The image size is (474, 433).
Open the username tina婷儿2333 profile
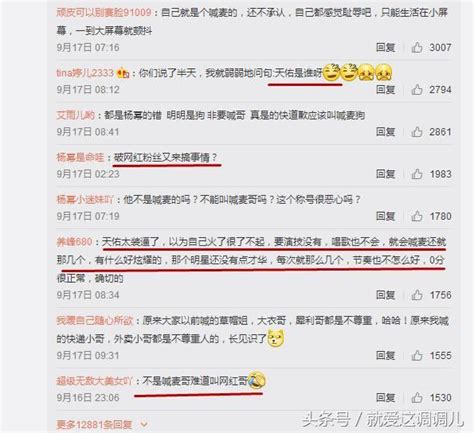click(85, 73)
